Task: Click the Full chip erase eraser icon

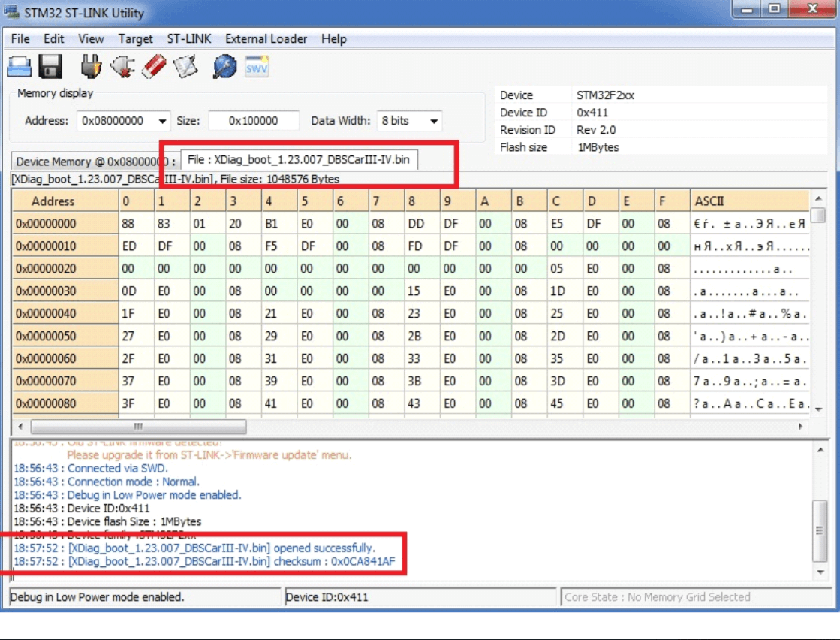Action: tap(155, 66)
